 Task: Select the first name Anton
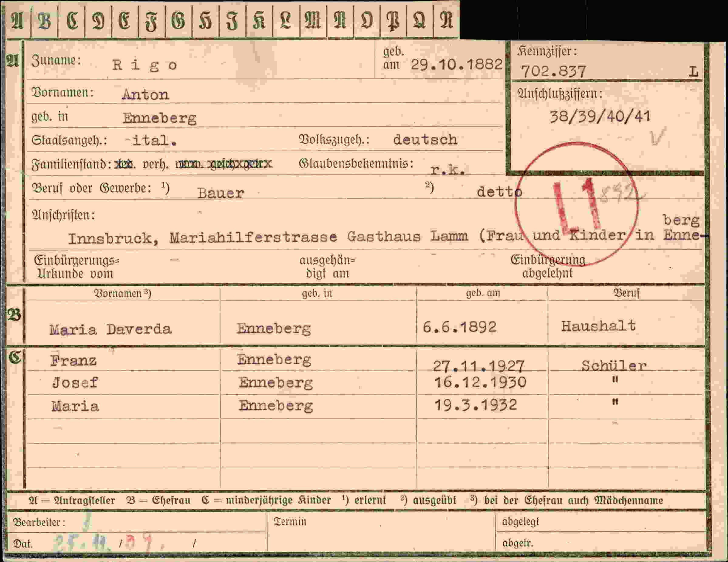146,95
